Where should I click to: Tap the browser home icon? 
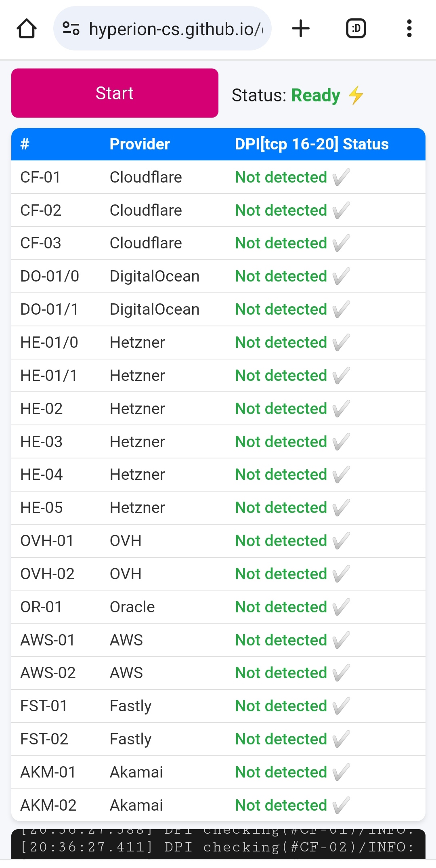[x=27, y=29]
